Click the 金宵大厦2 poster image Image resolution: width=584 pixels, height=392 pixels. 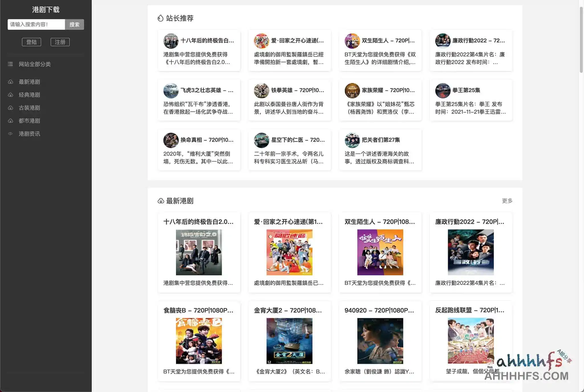click(x=290, y=340)
